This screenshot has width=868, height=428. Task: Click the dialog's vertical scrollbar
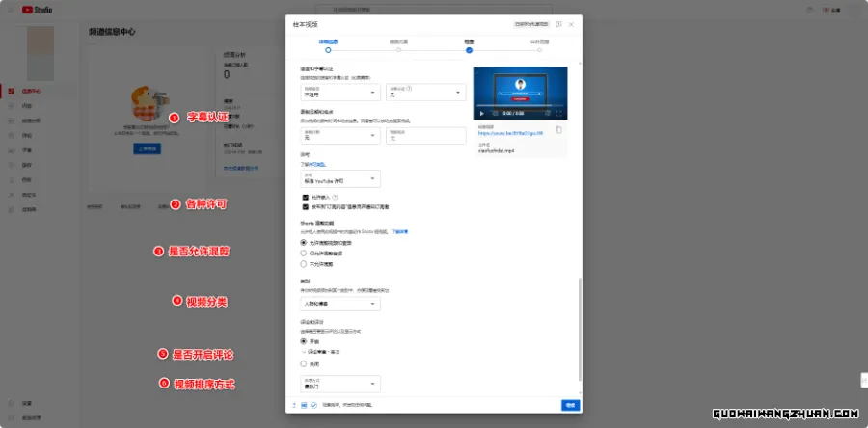[580, 329]
